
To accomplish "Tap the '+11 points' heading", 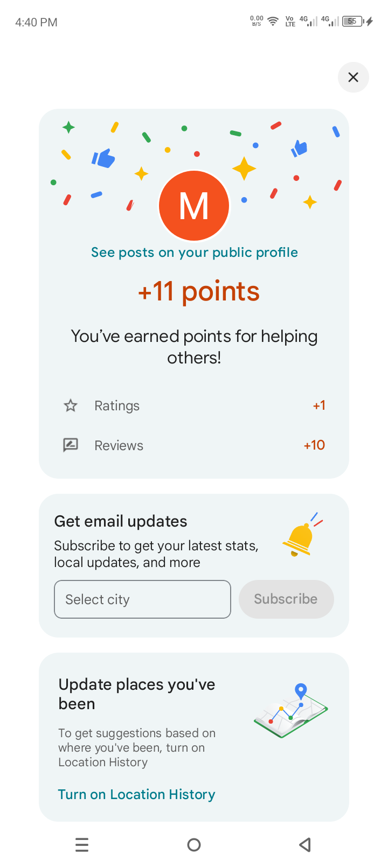I will pos(199,291).
